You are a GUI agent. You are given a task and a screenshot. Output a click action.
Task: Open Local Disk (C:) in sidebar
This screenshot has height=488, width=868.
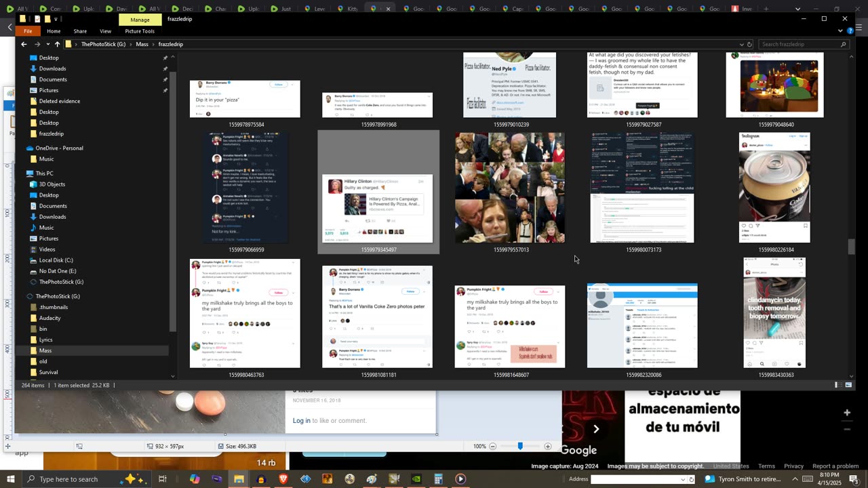[x=56, y=260]
